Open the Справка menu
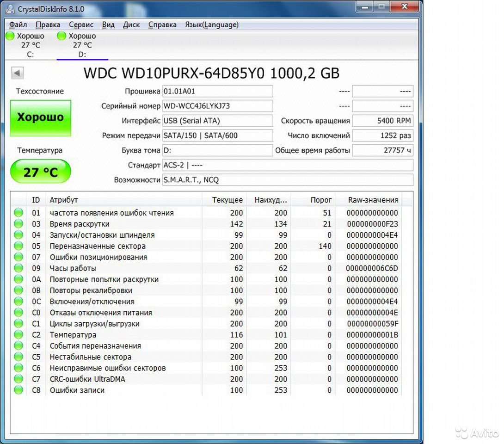The image size is (504, 444). [x=162, y=25]
